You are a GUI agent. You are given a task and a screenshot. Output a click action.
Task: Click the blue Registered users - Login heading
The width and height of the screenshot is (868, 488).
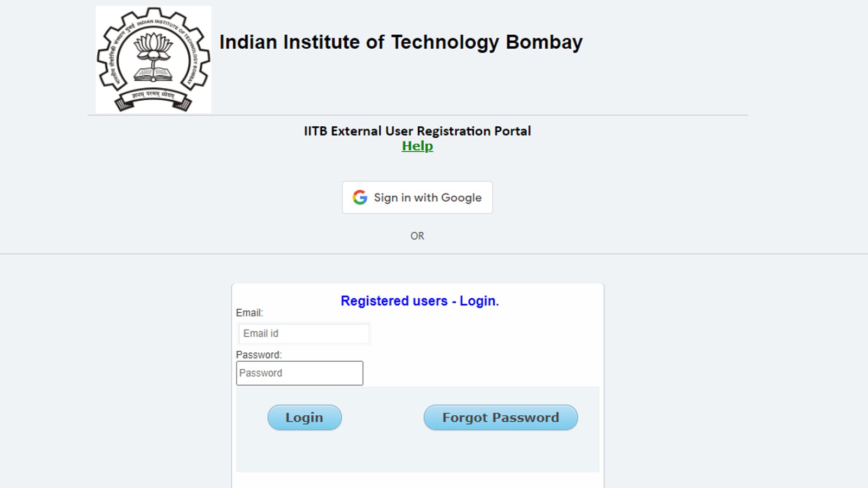click(x=419, y=301)
